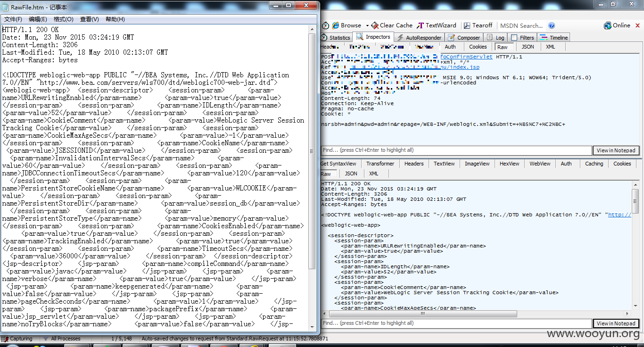
Task: Toggle Capturing in Fiddler status bar
Action: [x=18, y=339]
